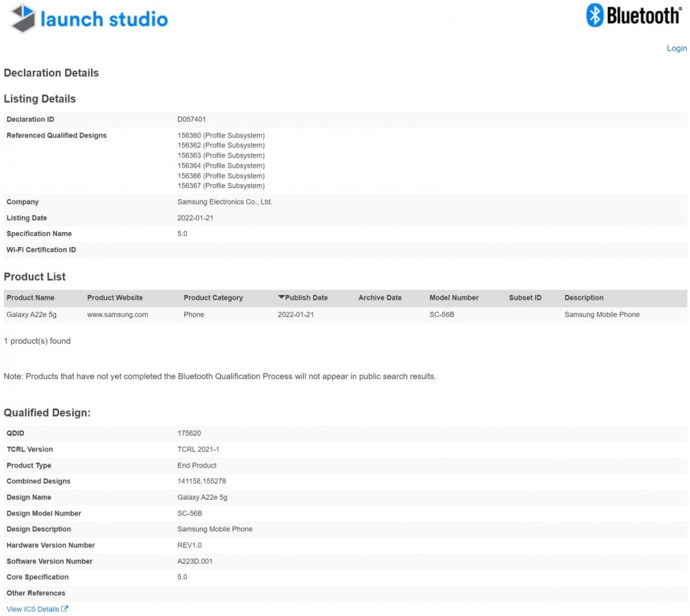Sort the table by Model Number column
Viewport: 690px width, 616px height.
pos(454,298)
